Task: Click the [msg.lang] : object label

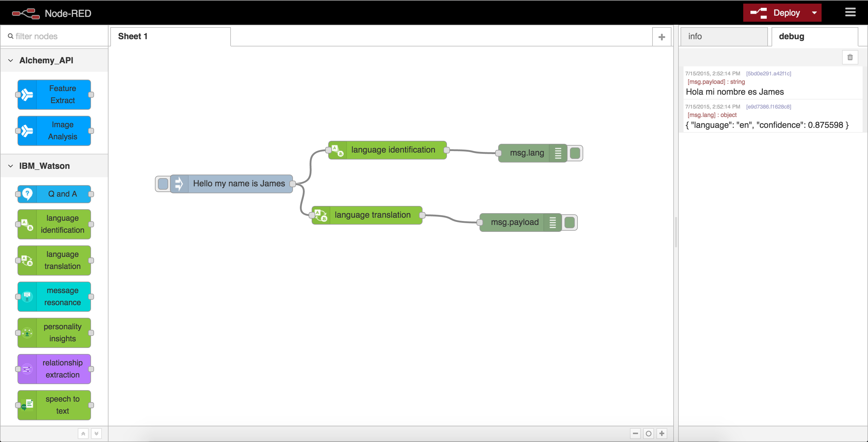Action: click(x=712, y=115)
